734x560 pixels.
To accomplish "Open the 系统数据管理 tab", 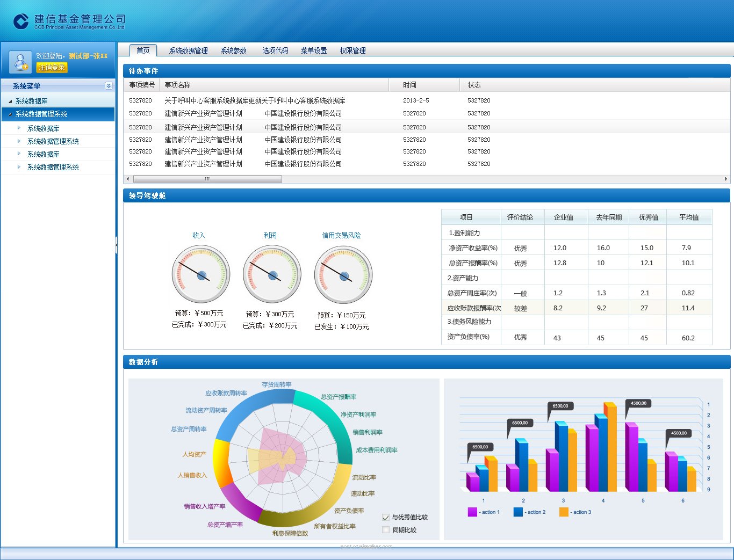I will (x=189, y=50).
